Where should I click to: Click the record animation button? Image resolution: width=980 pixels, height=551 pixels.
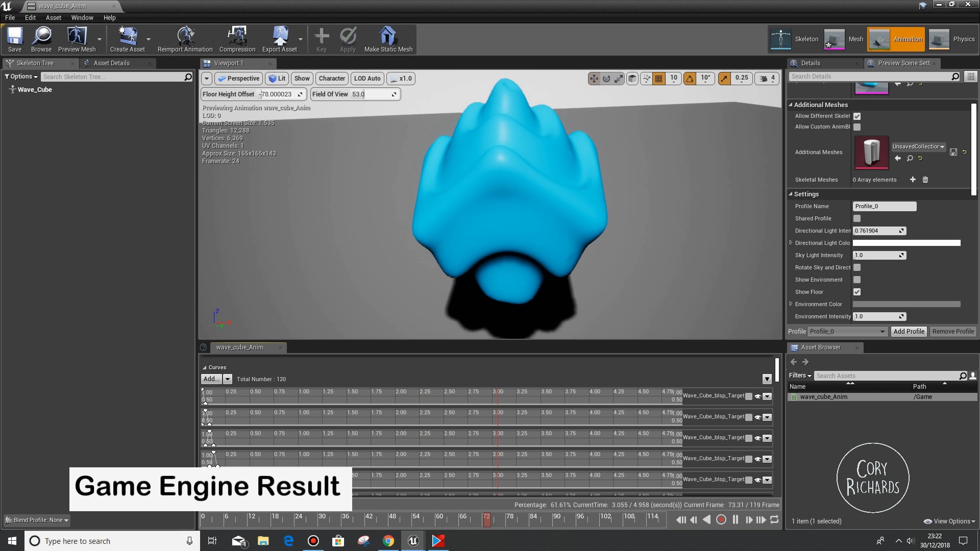[x=721, y=519]
